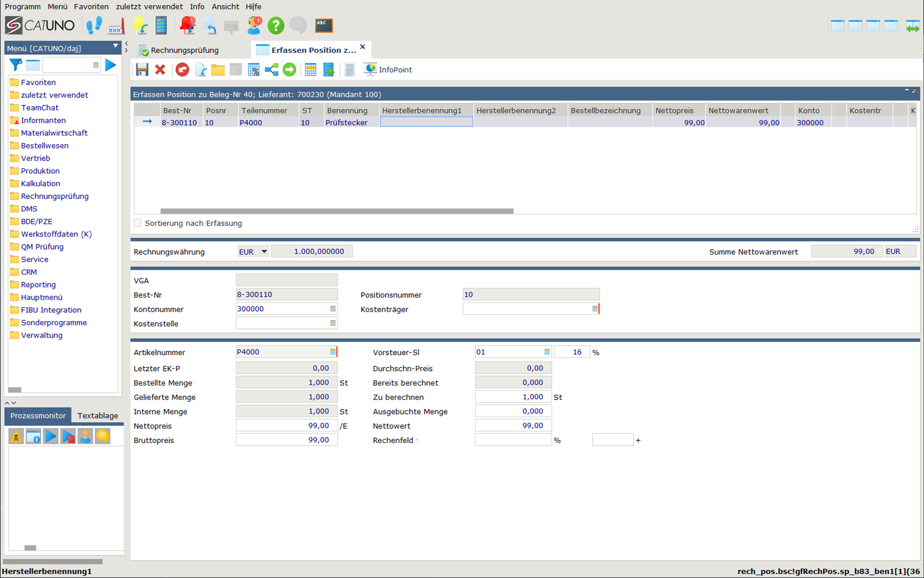Open the Rechnungswährung EUR dropdown
This screenshot has width=924, height=578.
264,251
